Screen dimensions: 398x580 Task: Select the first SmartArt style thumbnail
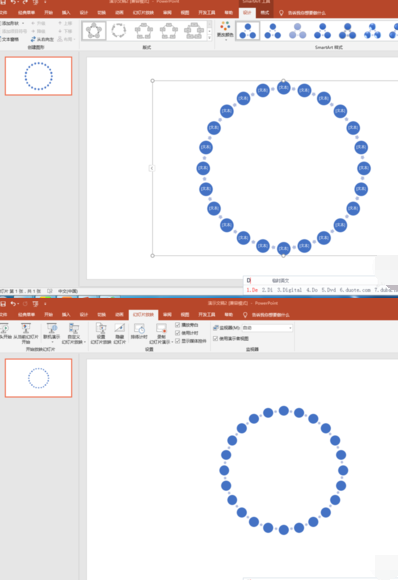247,31
